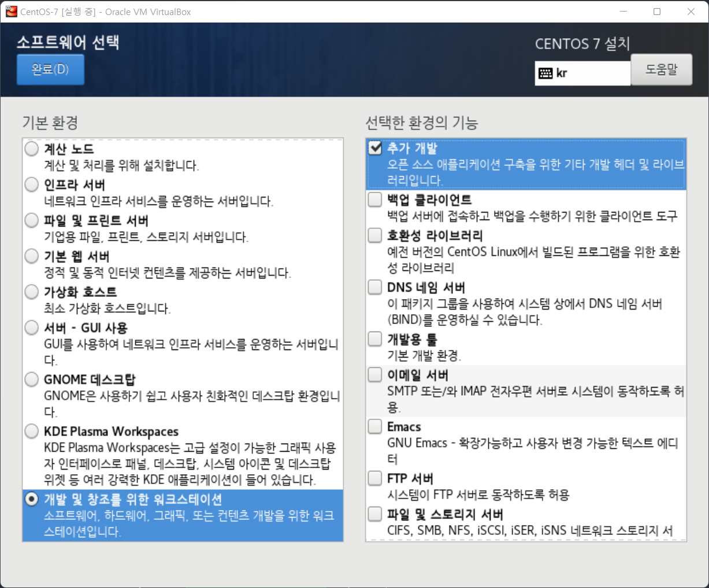The image size is (709, 588).
Task: Select 개발 및 창조를 위한 워크스테이션 radio
Action: coord(32,499)
